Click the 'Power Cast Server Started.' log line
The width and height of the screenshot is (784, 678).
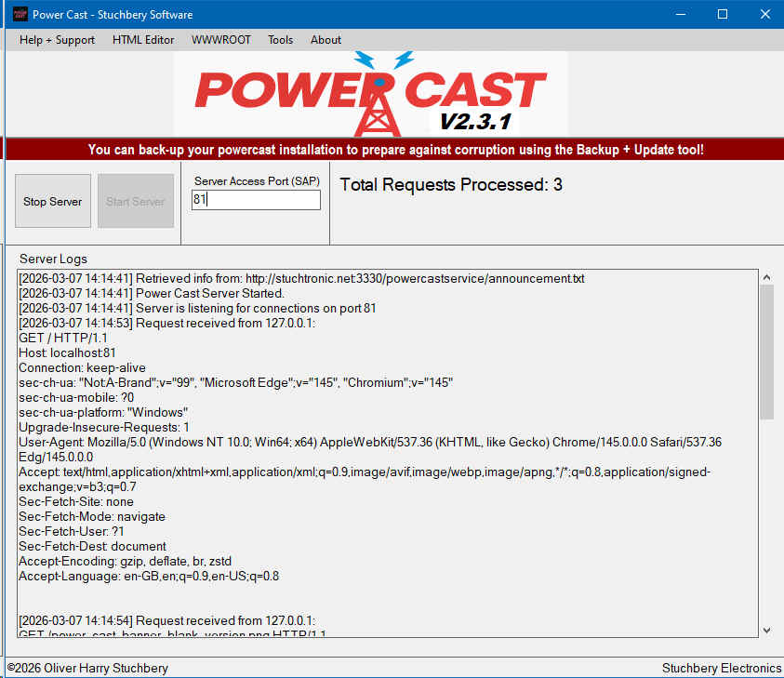point(152,294)
